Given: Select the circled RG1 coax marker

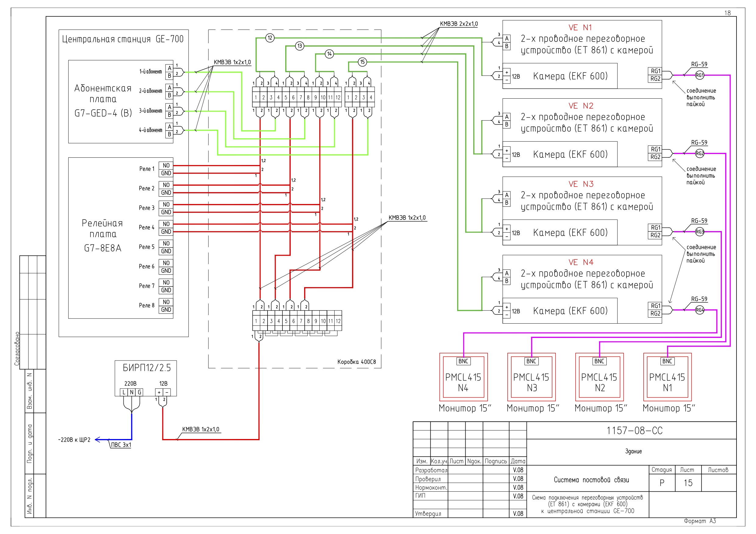Looking at the screenshot, I should pyautogui.click(x=699, y=75).
